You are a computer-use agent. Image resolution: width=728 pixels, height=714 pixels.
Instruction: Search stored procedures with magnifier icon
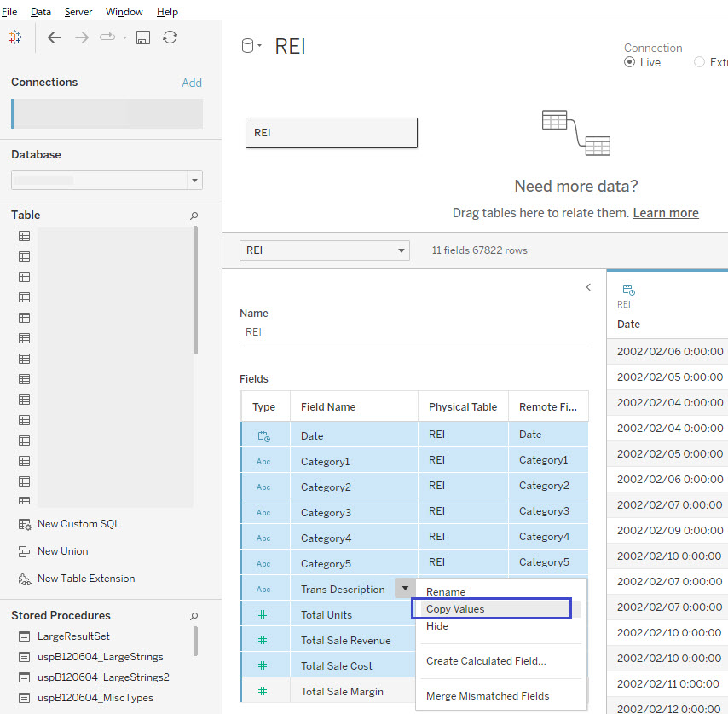pos(194,616)
